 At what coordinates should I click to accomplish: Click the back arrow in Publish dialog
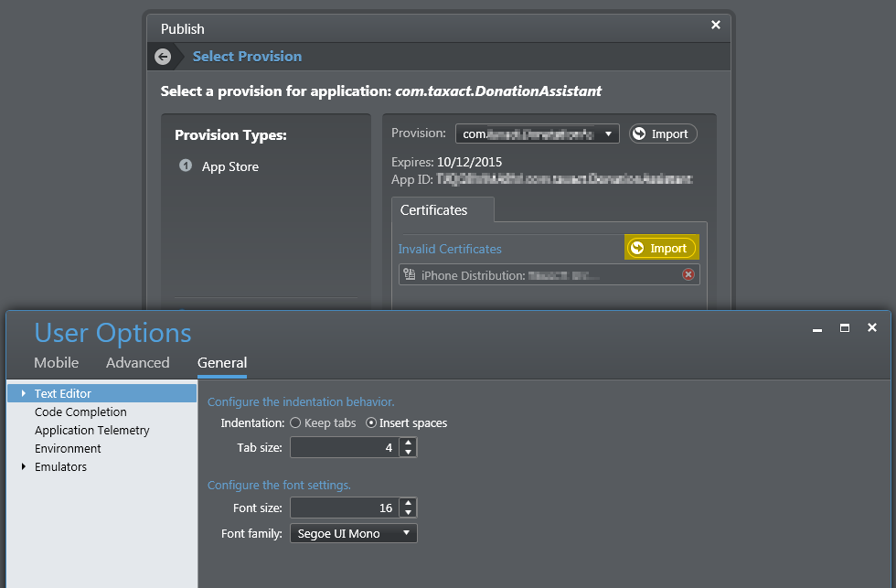click(163, 57)
